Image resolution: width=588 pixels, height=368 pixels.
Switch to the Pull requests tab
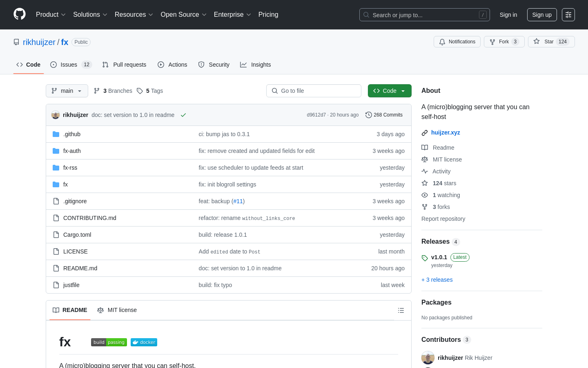[x=124, y=65]
